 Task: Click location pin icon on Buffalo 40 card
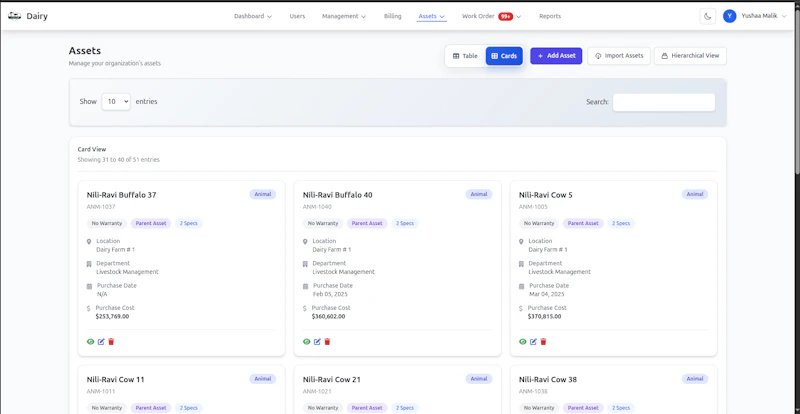305,241
